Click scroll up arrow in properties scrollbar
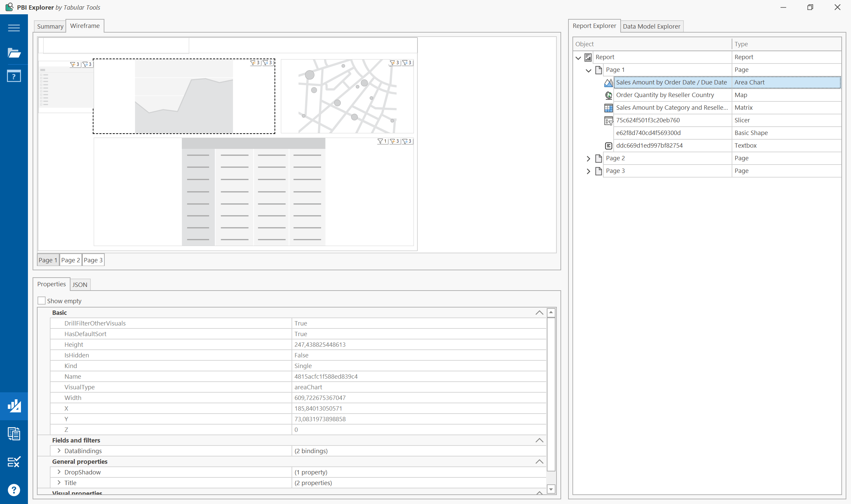Viewport: 851px width, 504px height. [x=551, y=312]
